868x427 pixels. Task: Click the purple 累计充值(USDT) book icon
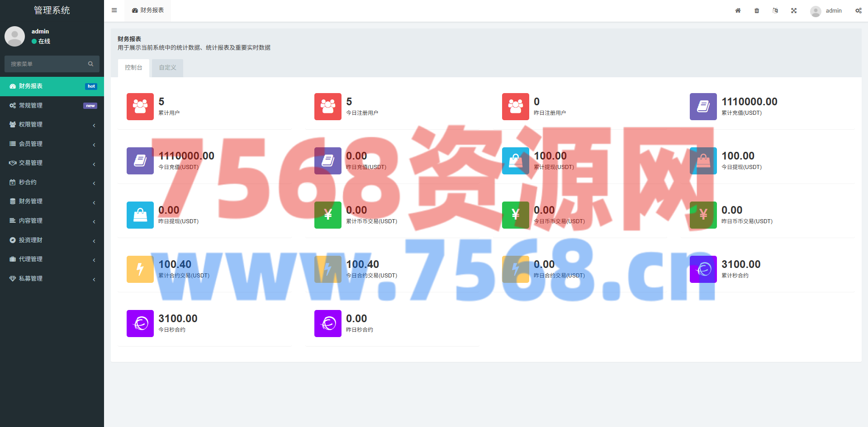703,107
